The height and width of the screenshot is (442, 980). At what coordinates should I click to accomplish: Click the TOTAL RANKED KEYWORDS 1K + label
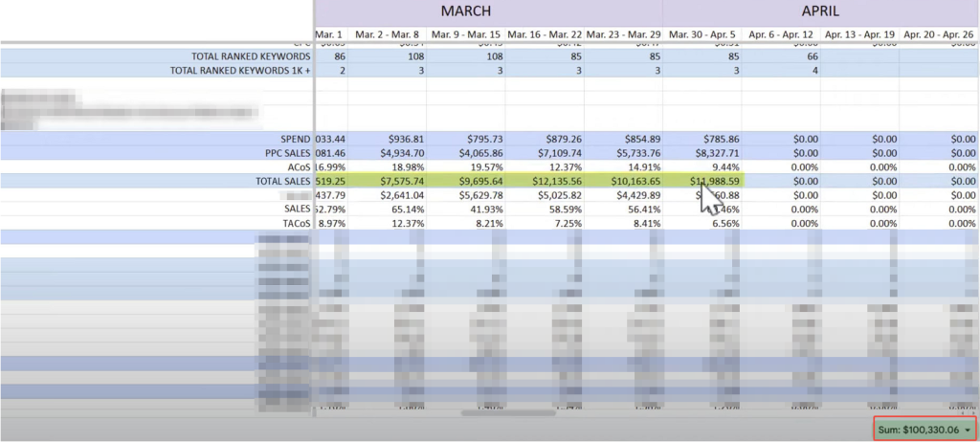239,71
